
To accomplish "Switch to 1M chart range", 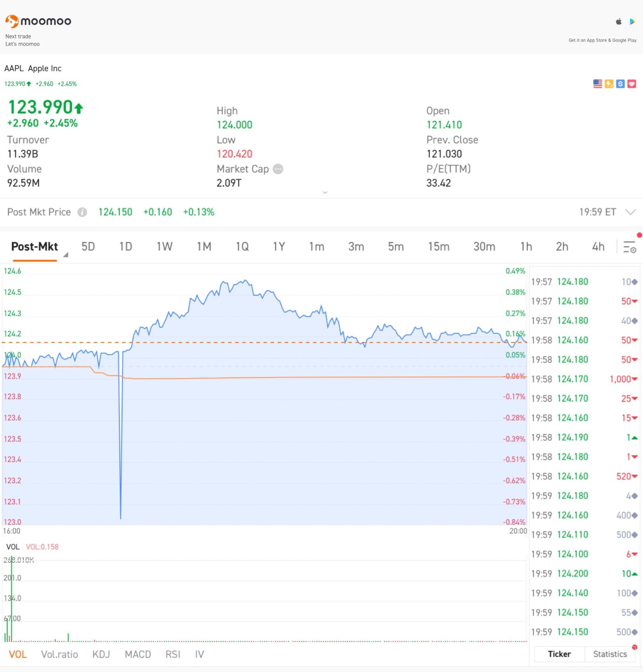I will 204,247.
